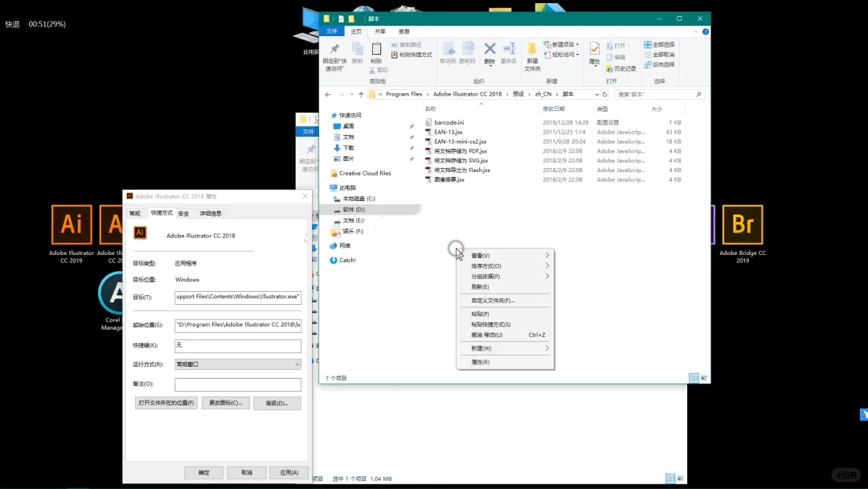Image resolution: width=868 pixels, height=489 pixels.
Task: Click the back arrow in Explorer navigation
Action: click(328, 94)
